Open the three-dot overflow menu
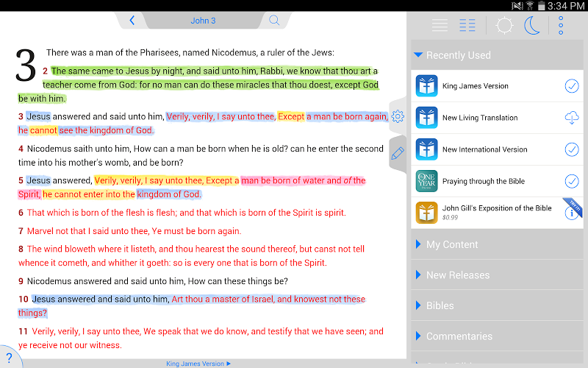The image size is (588, 368). 561,26
